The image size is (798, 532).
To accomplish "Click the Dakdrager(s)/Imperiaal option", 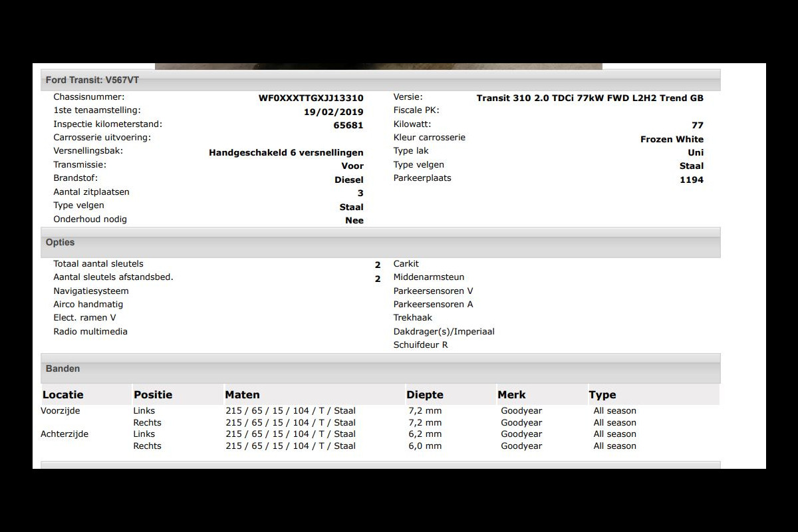I will pyautogui.click(x=444, y=331).
